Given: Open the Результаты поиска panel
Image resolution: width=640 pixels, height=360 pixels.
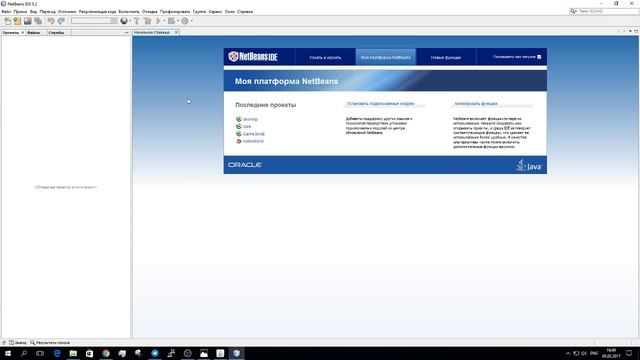Looking at the screenshot, I should (50, 343).
